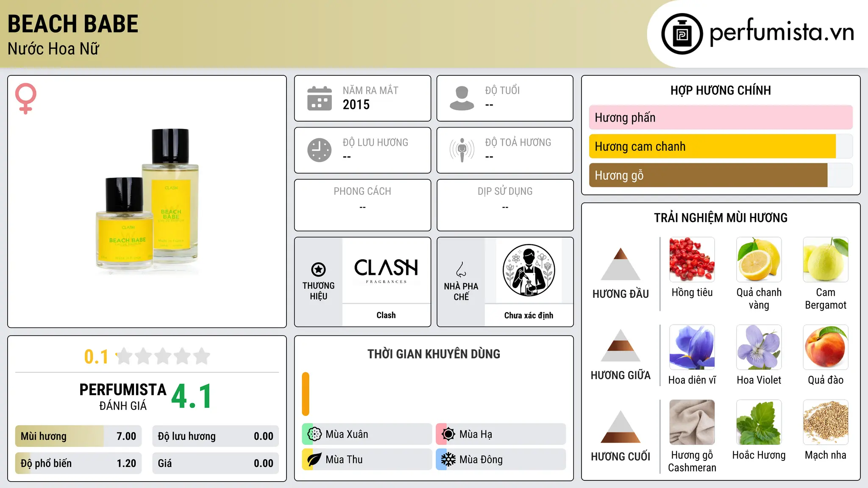The width and height of the screenshot is (868, 488).
Task: Click the ĐỘ TUỔI label
Action: 502,90
